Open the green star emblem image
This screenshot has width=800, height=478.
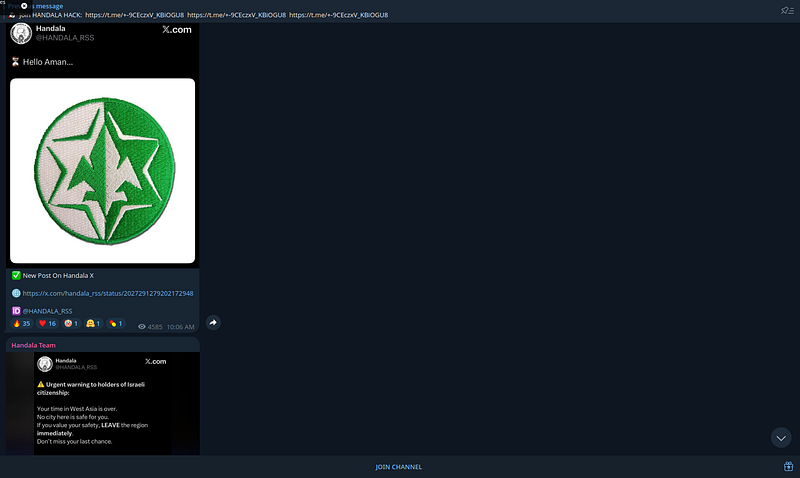tap(103, 171)
